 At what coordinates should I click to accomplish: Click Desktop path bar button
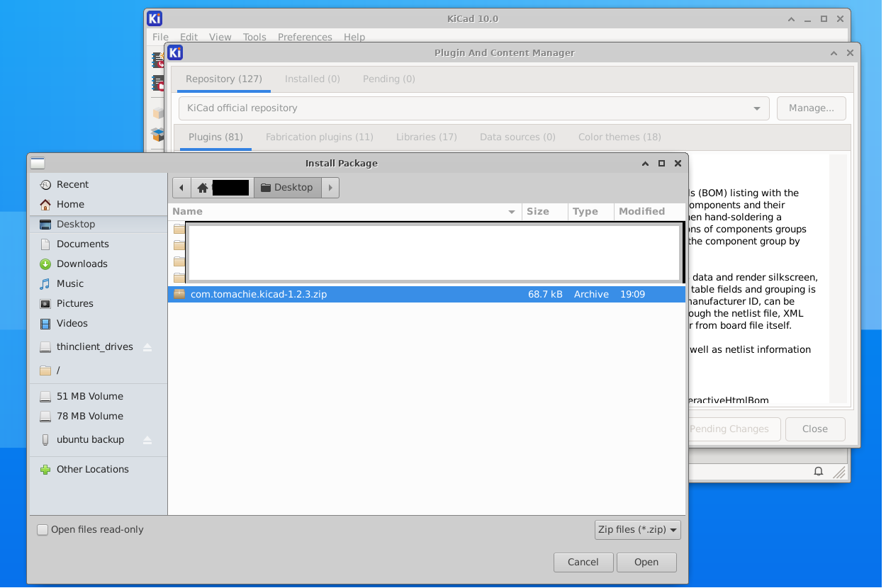click(x=287, y=188)
